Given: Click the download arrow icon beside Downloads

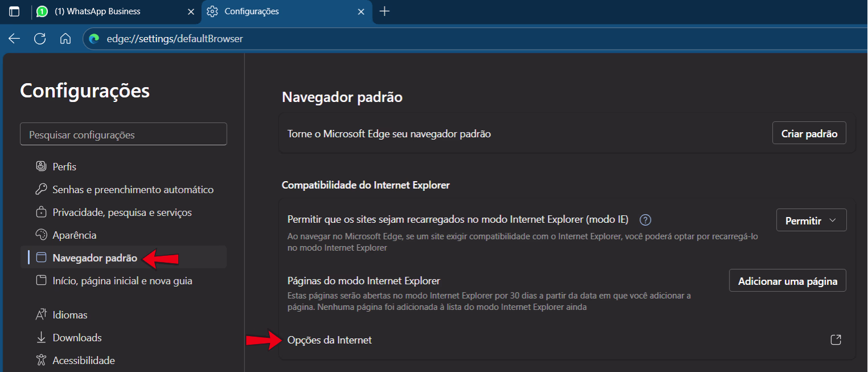Looking at the screenshot, I should coord(41,338).
